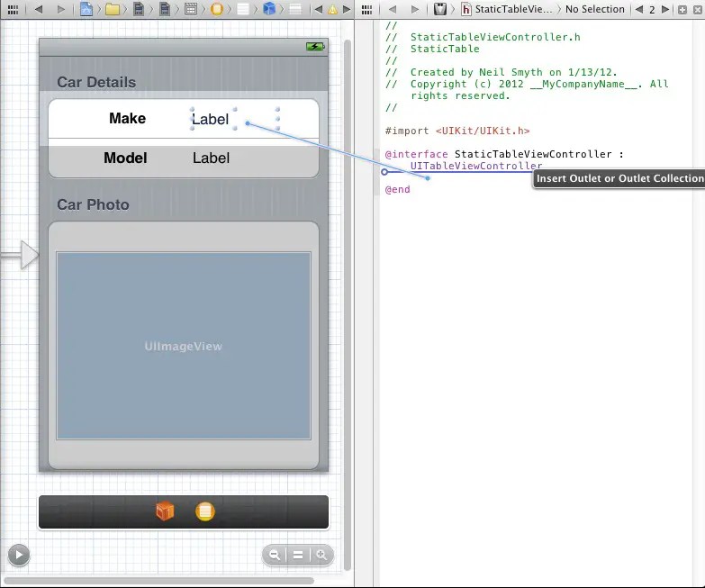Go back in storyboard editor history
This screenshot has width=705, height=588.
pos(39,9)
